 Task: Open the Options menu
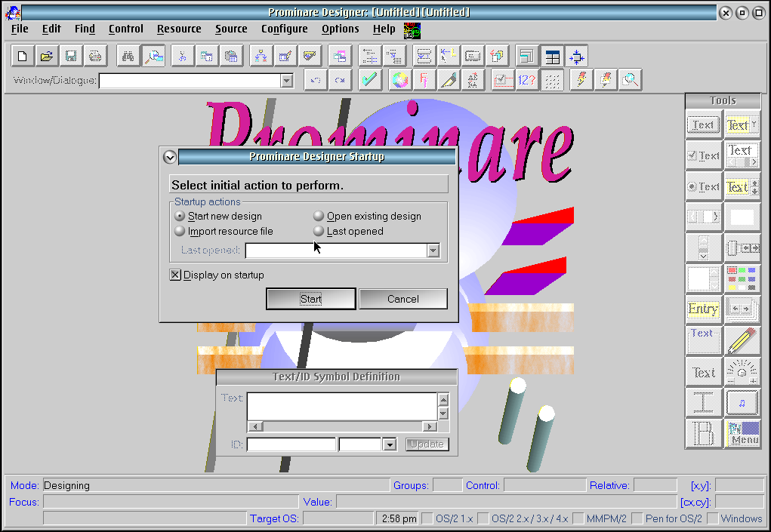click(341, 29)
